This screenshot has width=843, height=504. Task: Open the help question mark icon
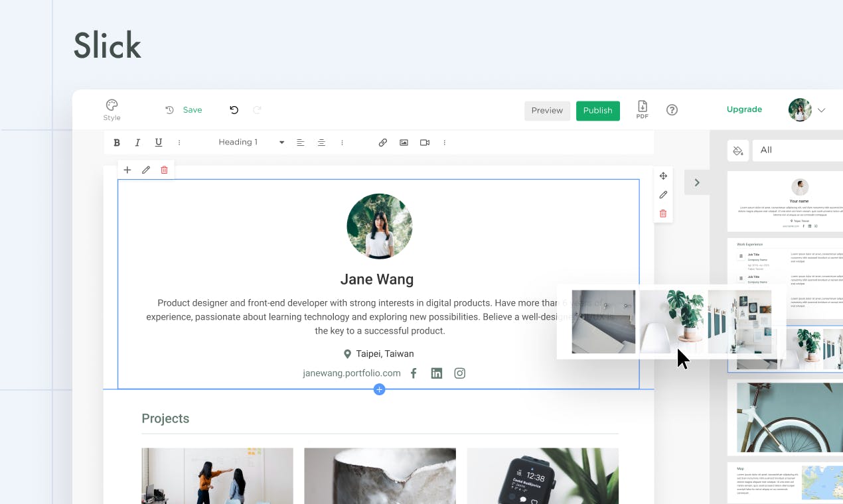pyautogui.click(x=672, y=110)
